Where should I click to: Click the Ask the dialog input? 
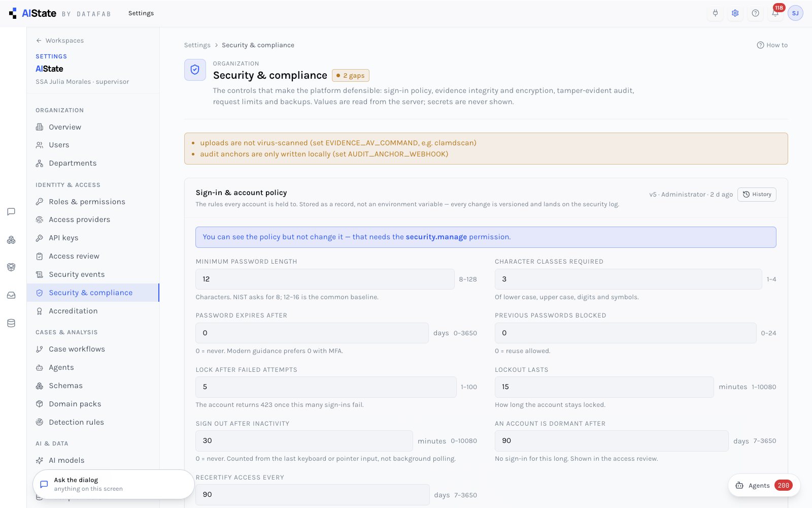click(x=114, y=484)
